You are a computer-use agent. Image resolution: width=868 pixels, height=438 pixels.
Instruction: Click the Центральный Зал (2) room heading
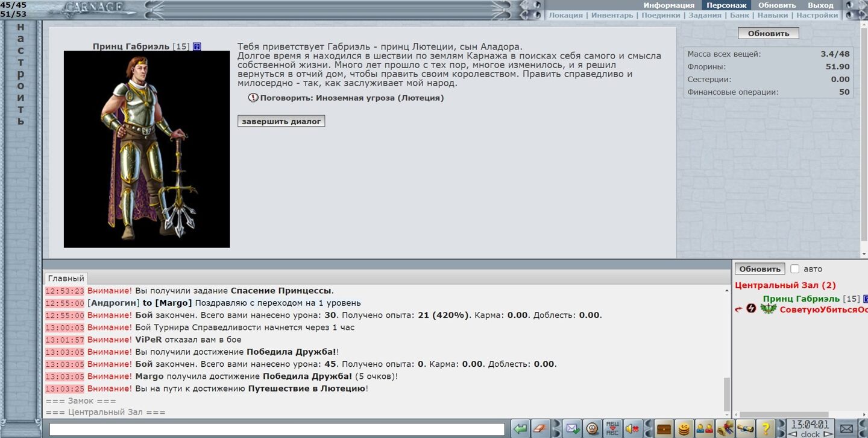tap(785, 285)
